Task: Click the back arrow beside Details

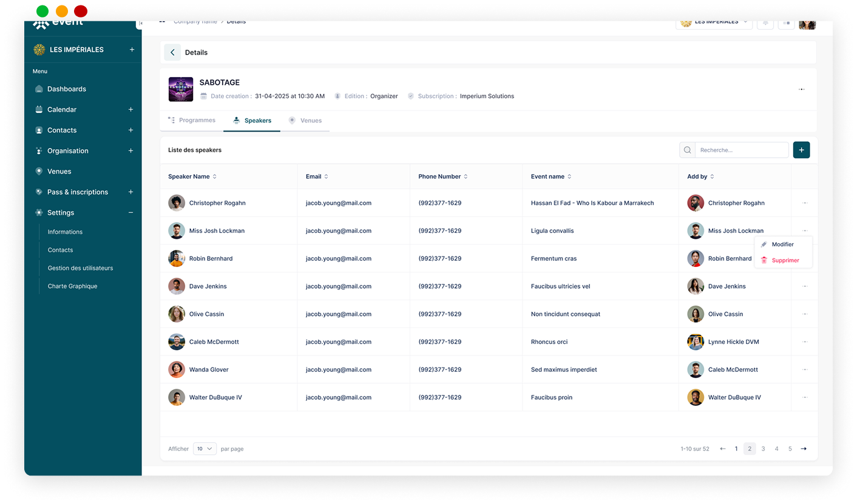Action: pyautogui.click(x=172, y=53)
